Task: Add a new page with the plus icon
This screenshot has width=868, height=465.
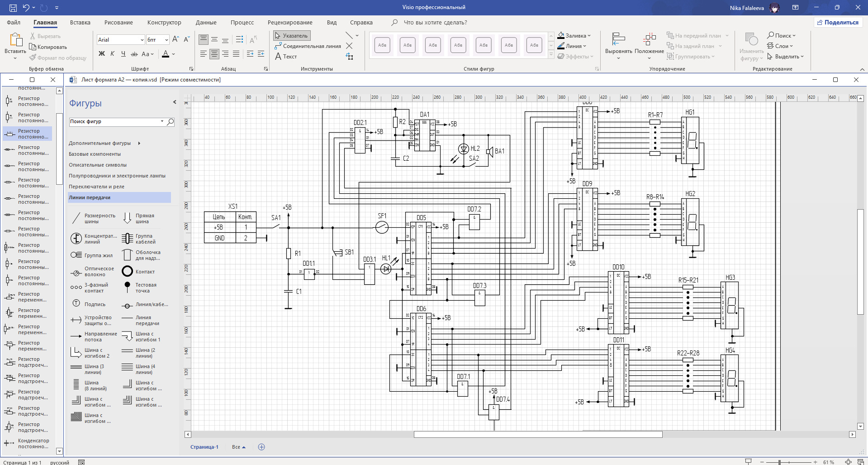Action: 261,447
